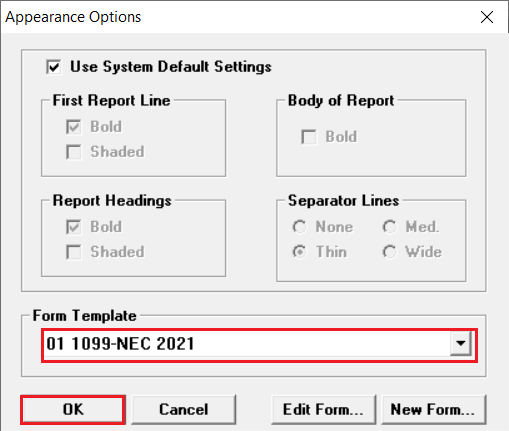
Task: Create a template with New Form...
Action: pos(433,410)
